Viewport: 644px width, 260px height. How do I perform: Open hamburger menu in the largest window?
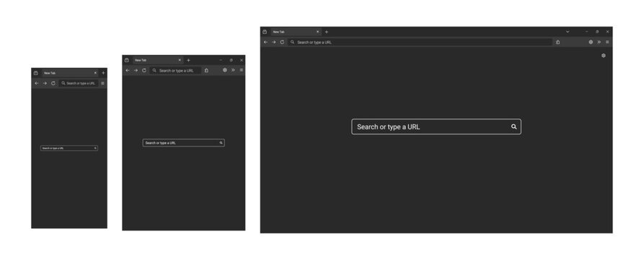pyautogui.click(x=607, y=42)
